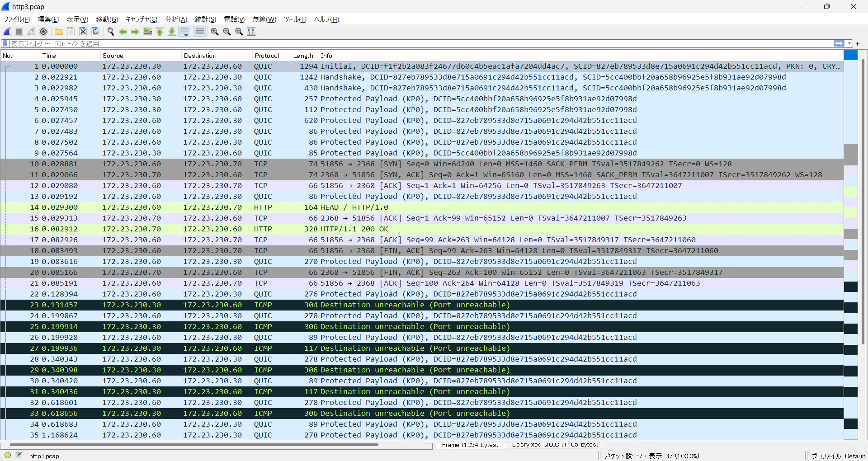Stop the running packet capture
This screenshot has height=461, width=868.
pos(19,32)
